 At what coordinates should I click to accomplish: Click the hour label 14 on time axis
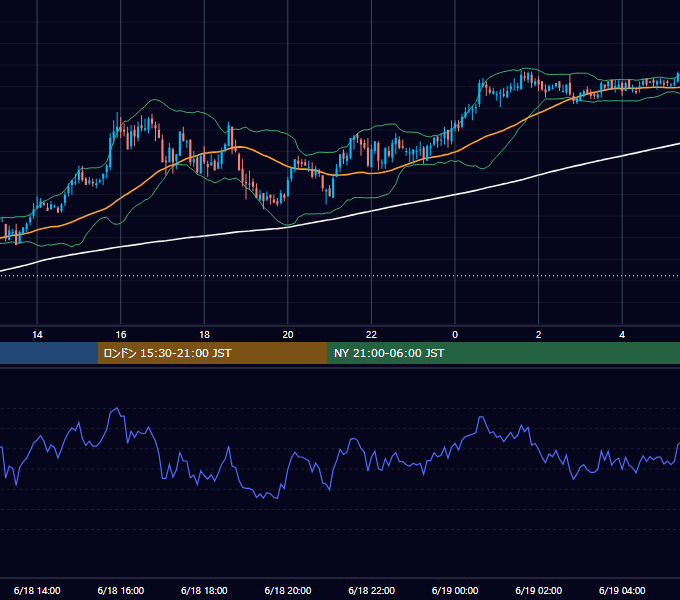tap(37, 335)
